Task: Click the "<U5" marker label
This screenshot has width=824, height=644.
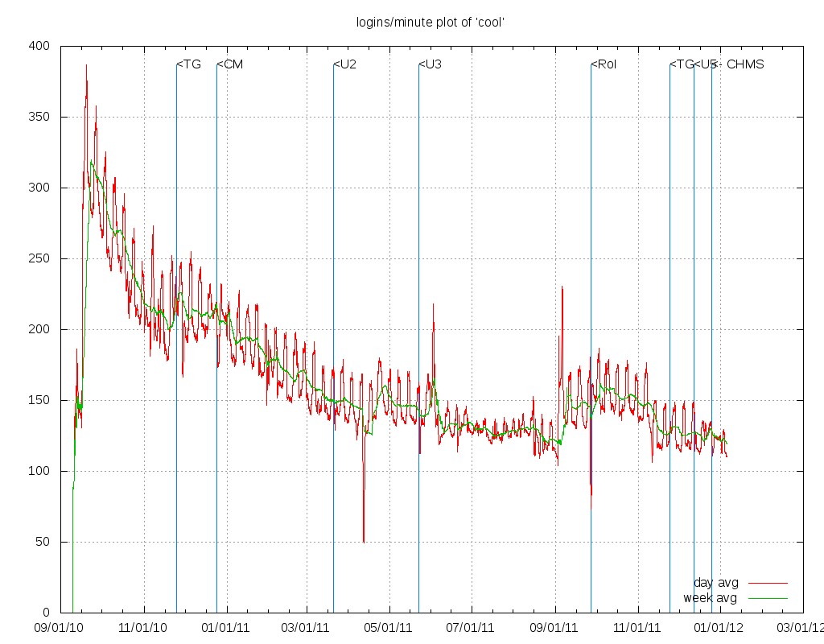Action: click(705, 64)
